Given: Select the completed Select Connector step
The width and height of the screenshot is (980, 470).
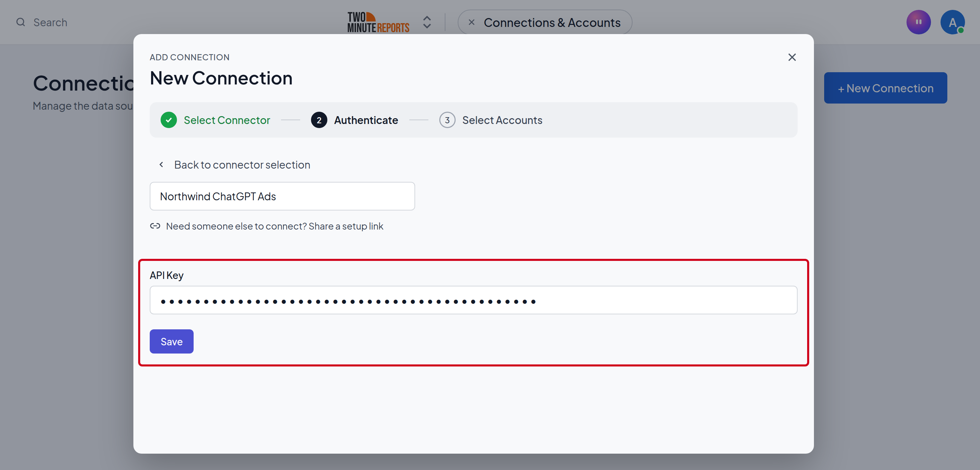Looking at the screenshot, I should (215, 120).
